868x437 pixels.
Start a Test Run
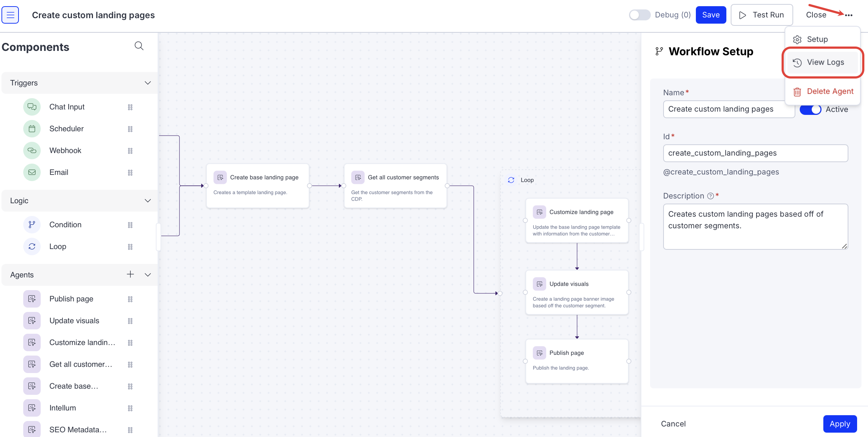click(x=762, y=15)
